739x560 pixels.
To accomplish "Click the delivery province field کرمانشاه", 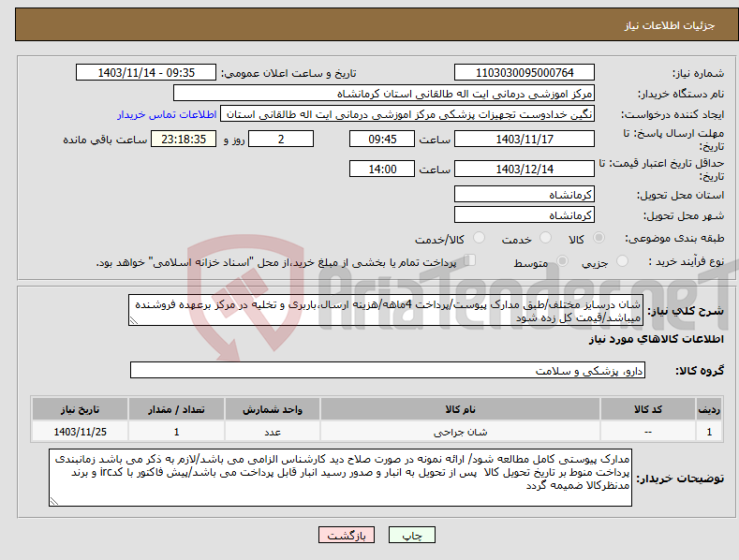I will tap(525, 194).
